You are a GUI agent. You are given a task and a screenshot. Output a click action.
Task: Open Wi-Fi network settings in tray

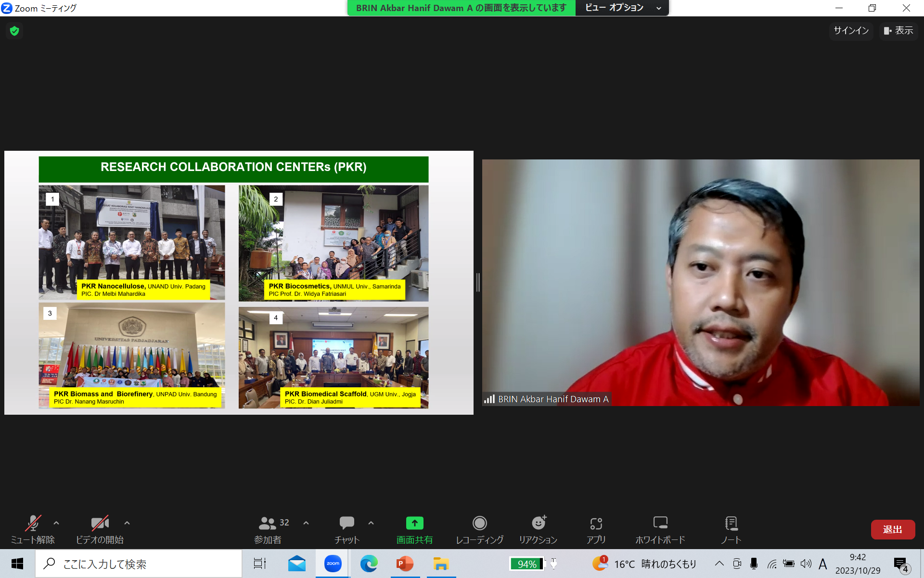[x=772, y=564]
